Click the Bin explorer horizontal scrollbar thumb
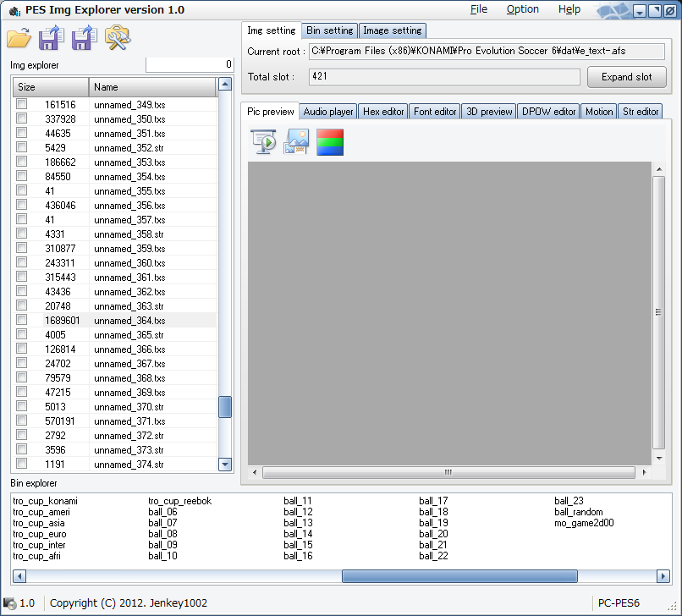The width and height of the screenshot is (682, 616). (x=459, y=576)
